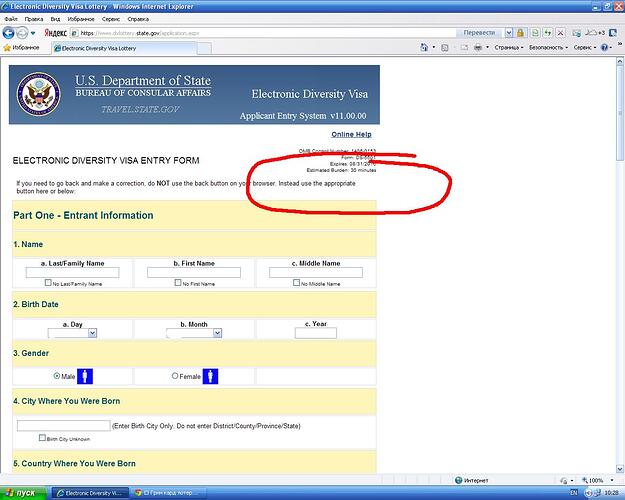Viewport: 625px width, 500px height.
Task: Click the Yandex mail toolbar icon
Action: coord(576,33)
